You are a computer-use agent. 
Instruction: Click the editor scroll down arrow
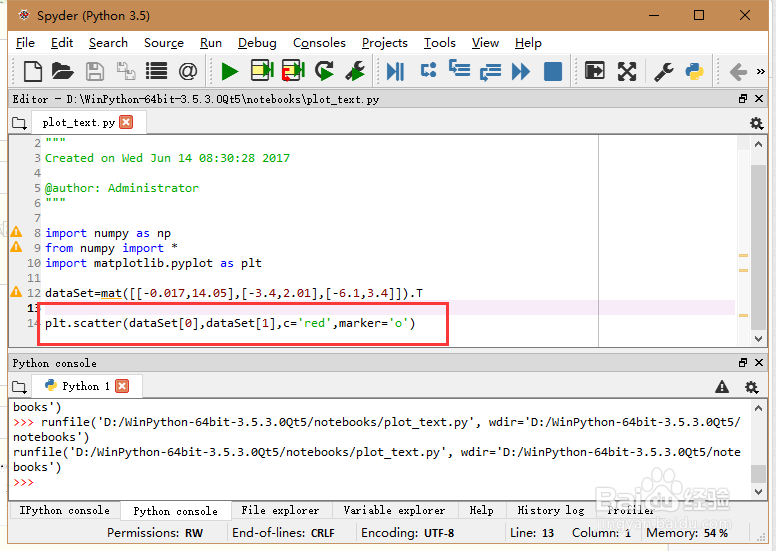coord(758,339)
